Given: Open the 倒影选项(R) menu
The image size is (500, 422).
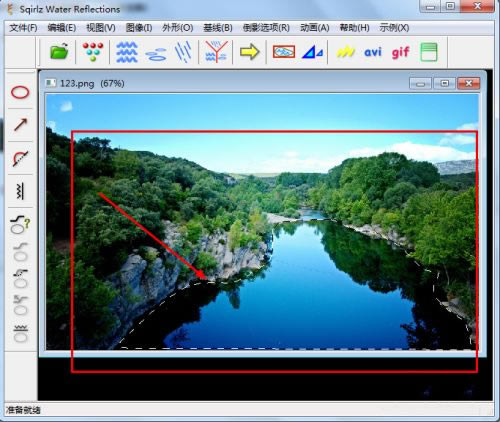Looking at the screenshot, I should (x=266, y=28).
